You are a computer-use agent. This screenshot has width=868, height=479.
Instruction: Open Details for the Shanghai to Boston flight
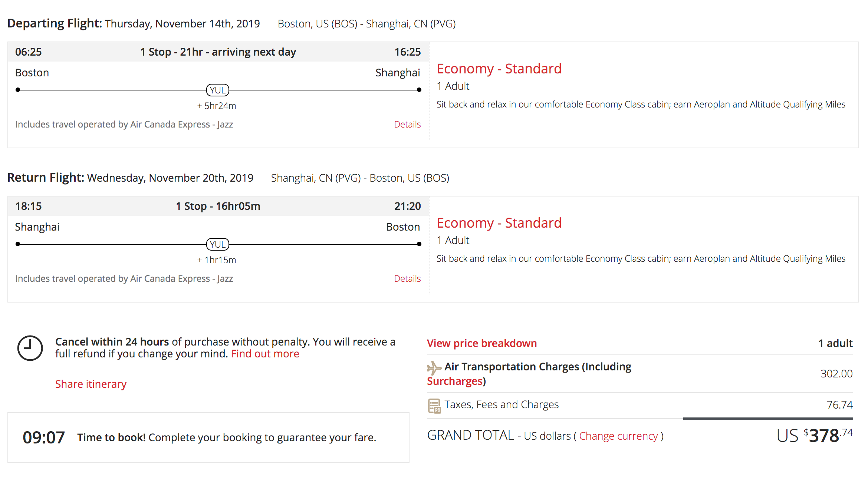pyautogui.click(x=407, y=279)
